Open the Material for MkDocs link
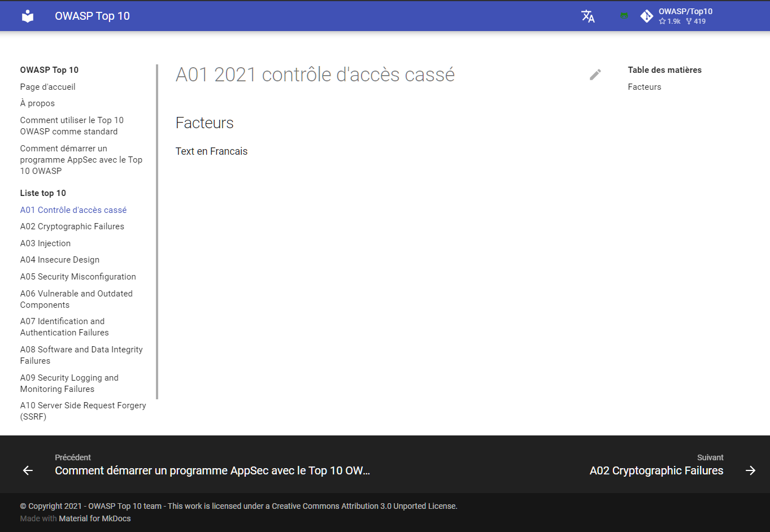 [95, 518]
